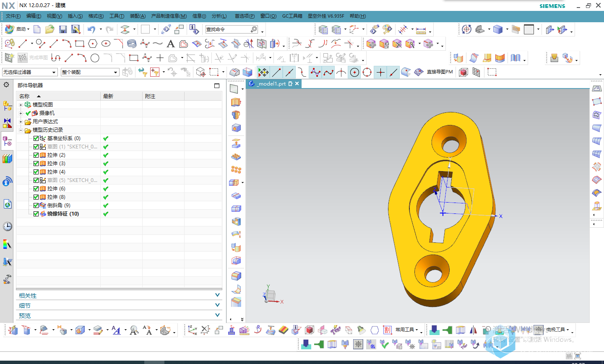Toggle the 拉伸 (8) feature checkbox
Image resolution: width=604 pixels, height=364 pixels.
(36, 197)
